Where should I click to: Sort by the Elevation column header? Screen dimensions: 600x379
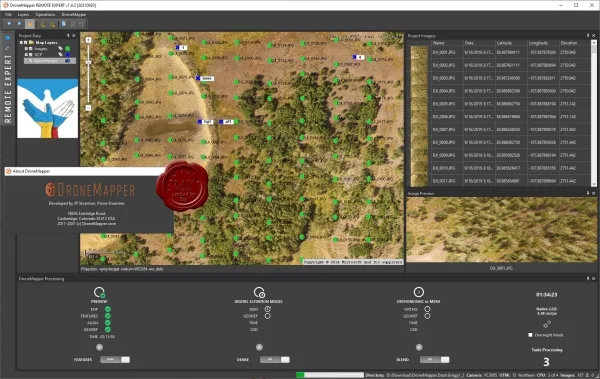coord(574,43)
